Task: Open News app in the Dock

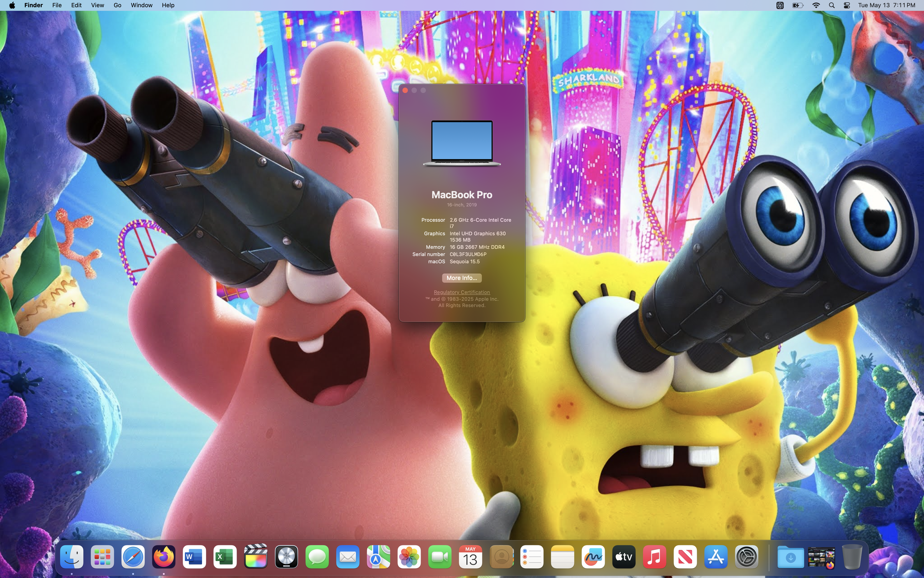Action: coord(685,557)
